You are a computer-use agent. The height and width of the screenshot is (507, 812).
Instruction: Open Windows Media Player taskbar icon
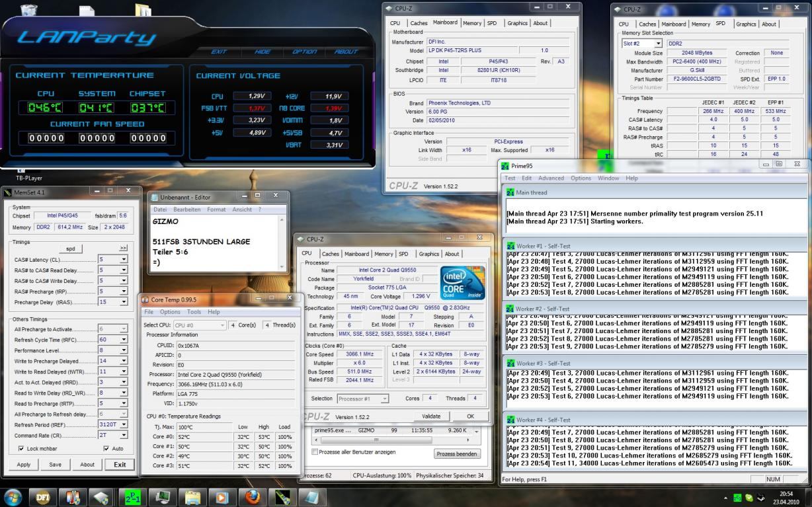pos(222,496)
